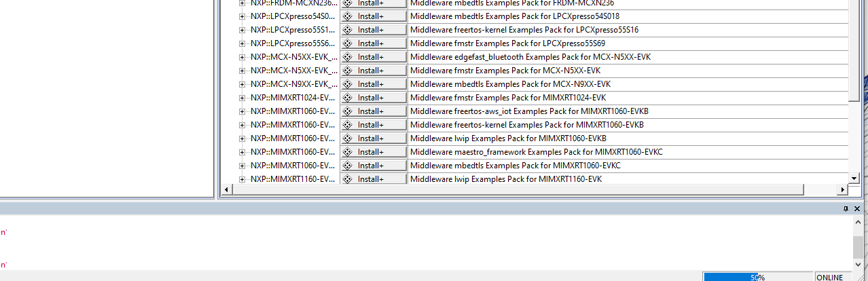Install the lwip Examples Pack for MIMXRT1060-EVKB
Image resolution: width=868 pixels, height=281 pixels.
[373, 138]
